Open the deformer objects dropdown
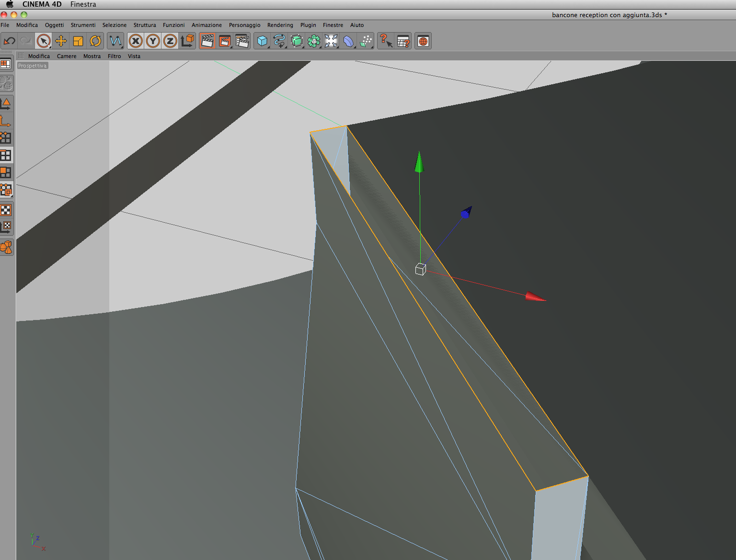Viewport: 736px width, 560px height. coord(348,41)
